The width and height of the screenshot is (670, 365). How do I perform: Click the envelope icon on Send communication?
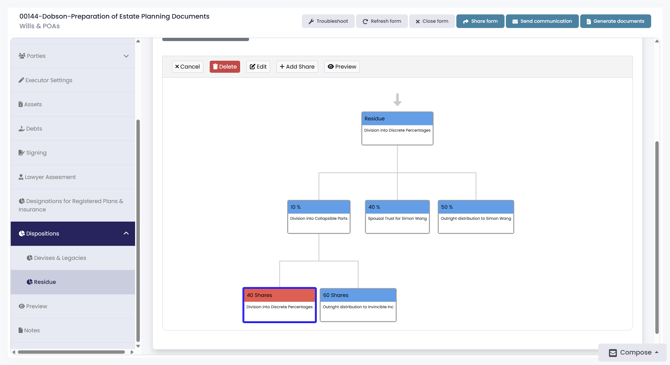515,21
